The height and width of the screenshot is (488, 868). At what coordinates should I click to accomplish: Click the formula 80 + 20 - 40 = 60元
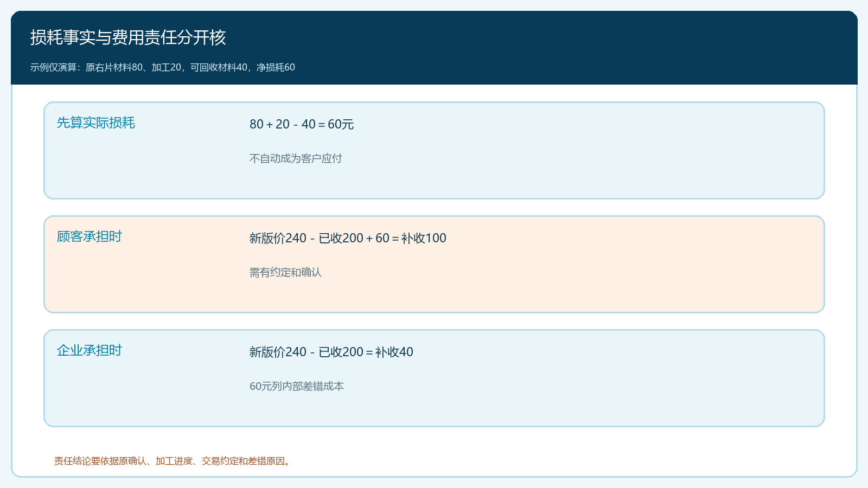(302, 124)
